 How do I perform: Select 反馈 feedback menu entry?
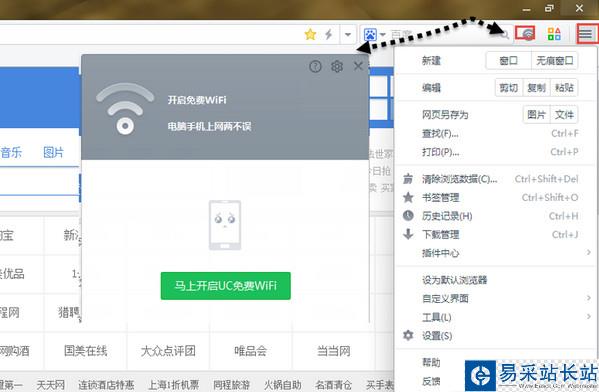click(431, 381)
